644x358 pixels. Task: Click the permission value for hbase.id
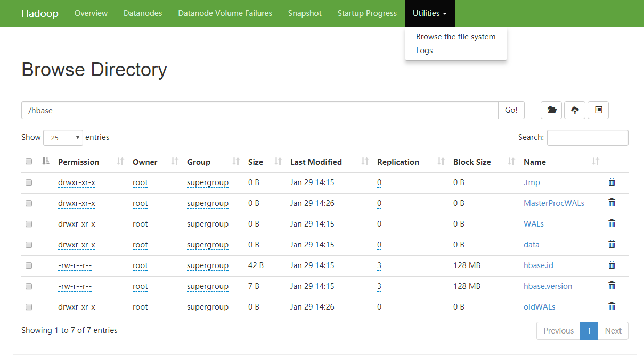(75, 265)
